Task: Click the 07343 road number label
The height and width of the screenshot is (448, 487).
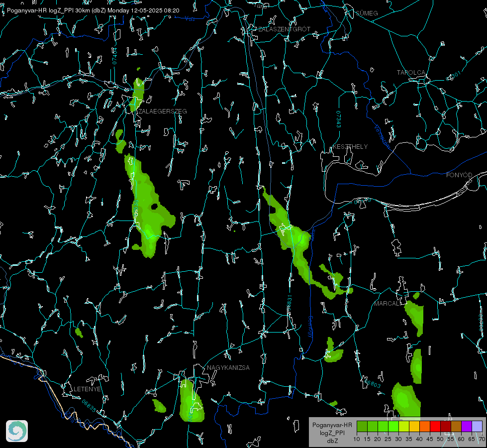Action: pos(339,119)
